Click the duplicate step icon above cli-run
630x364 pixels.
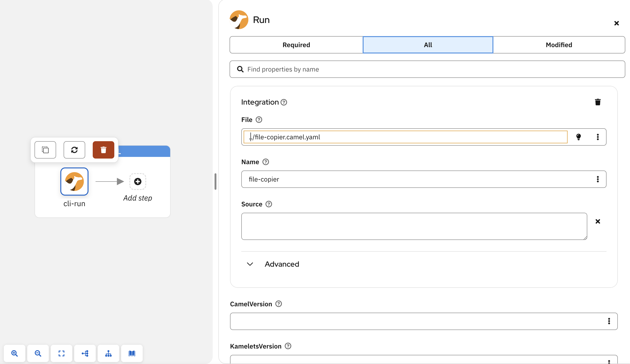[45, 150]
